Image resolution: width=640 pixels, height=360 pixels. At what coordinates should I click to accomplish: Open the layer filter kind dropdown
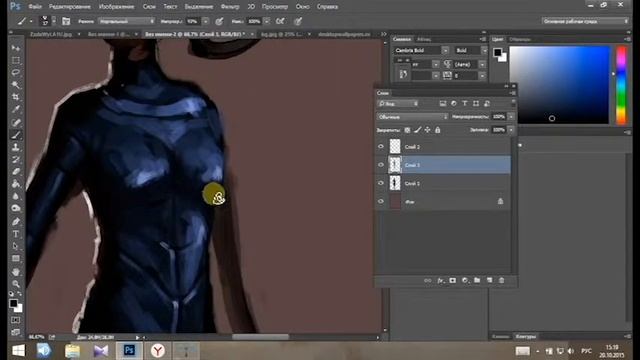398,104
